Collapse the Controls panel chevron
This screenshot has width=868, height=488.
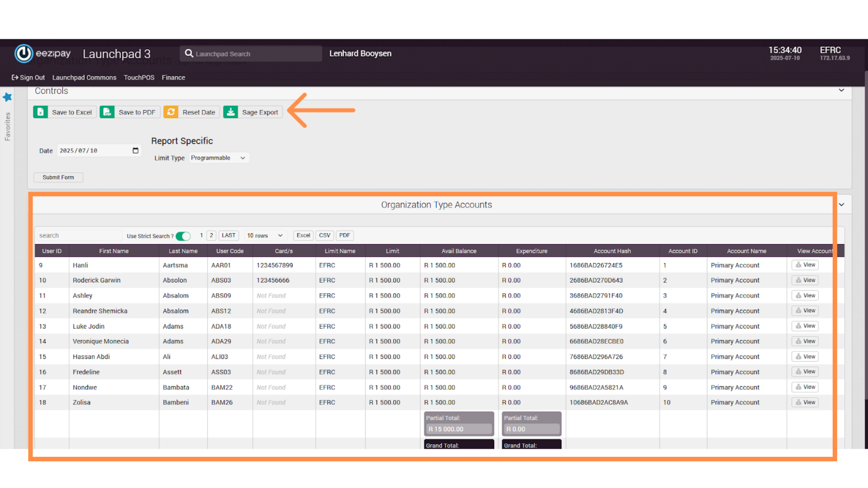[841, 90]
